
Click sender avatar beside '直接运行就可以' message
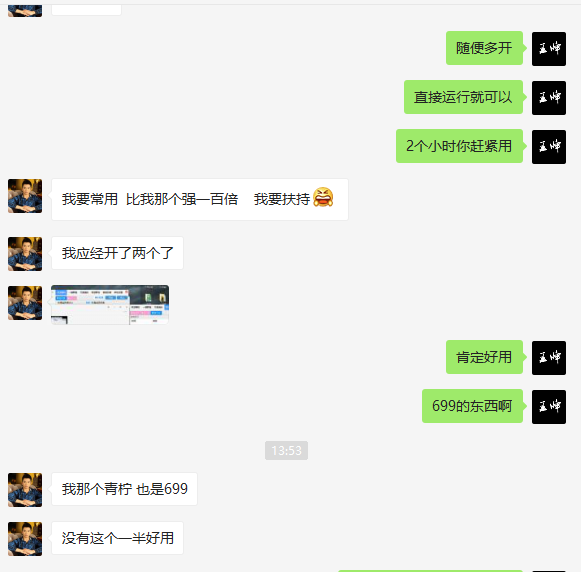click(549, 98)
